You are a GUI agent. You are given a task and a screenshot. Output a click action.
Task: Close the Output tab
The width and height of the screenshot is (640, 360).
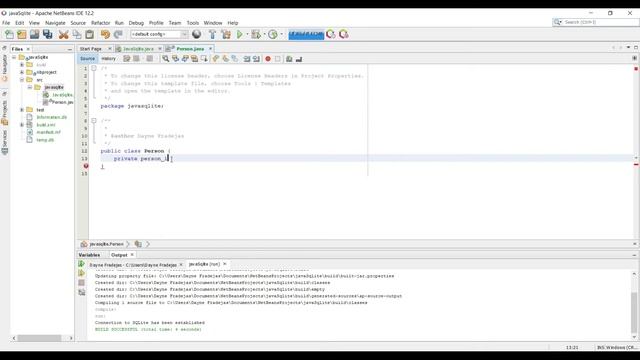[132, 255]
